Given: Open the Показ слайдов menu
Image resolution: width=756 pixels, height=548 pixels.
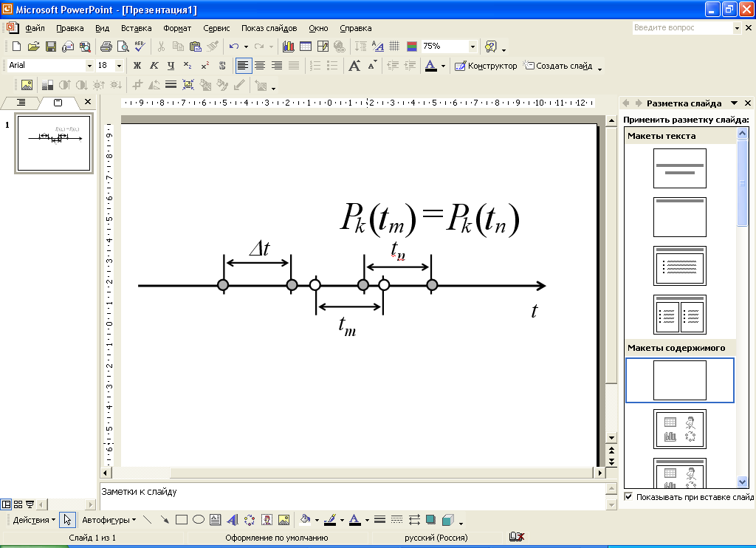Looking at the screenshot, I should tap(269, 29).
